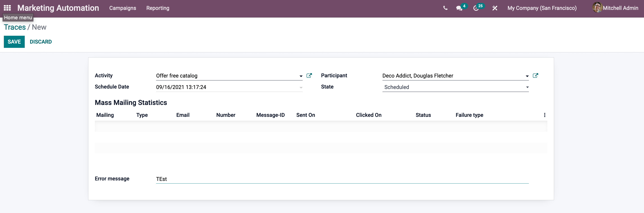Click Mitchell Admin user avatar
644x213 pixels.
597,7
